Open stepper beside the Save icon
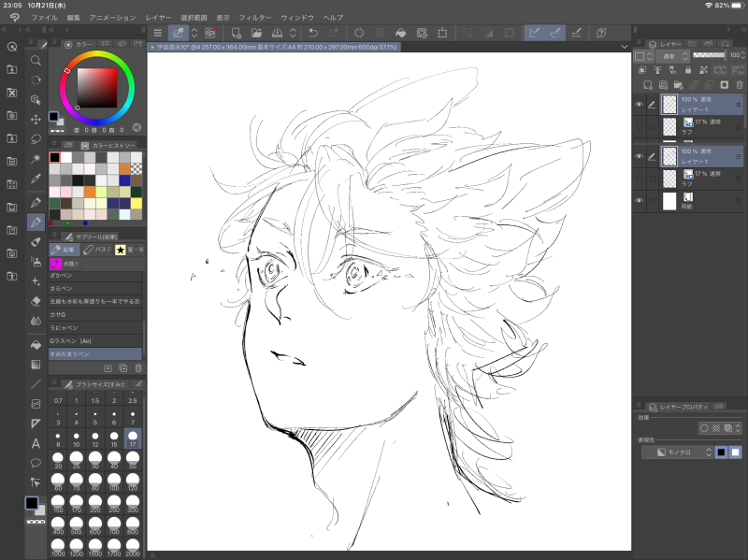The image size is (748, 560). (293, 33)
